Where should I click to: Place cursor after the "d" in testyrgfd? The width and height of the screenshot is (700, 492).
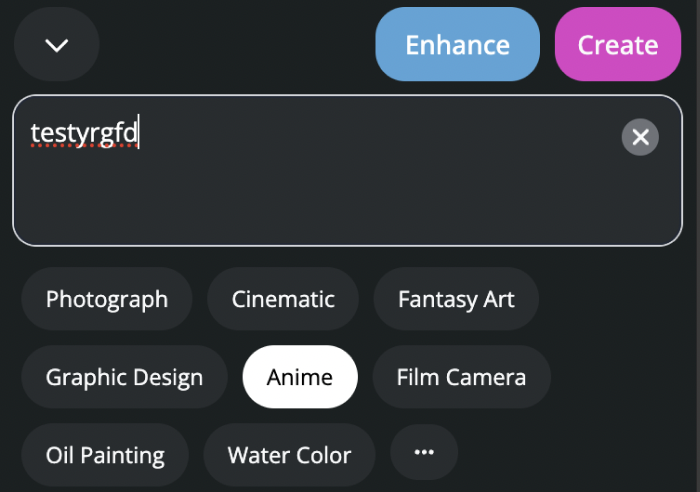coord(138,132)
